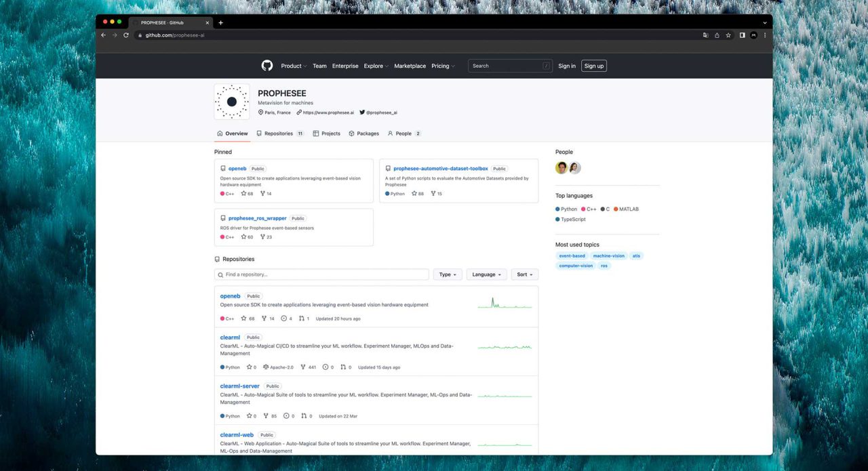Viewport: 868px width, 471px height.
Task: Click the Sign up button
Action: [593, 66]
